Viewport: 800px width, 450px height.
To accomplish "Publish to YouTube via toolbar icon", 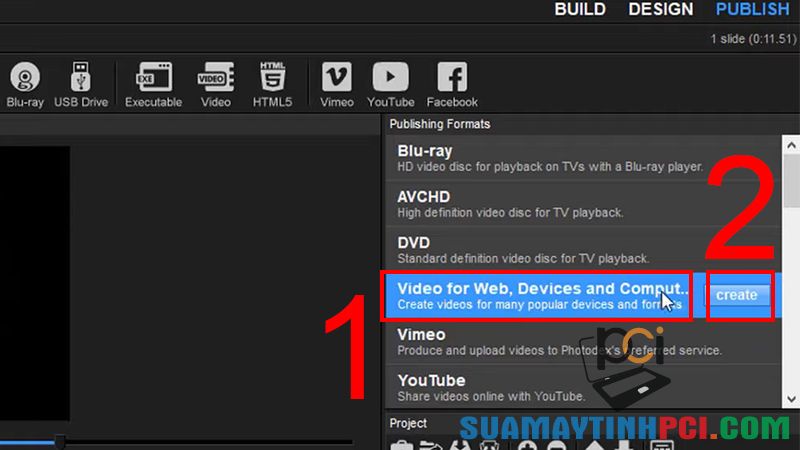I will (390, 85).
